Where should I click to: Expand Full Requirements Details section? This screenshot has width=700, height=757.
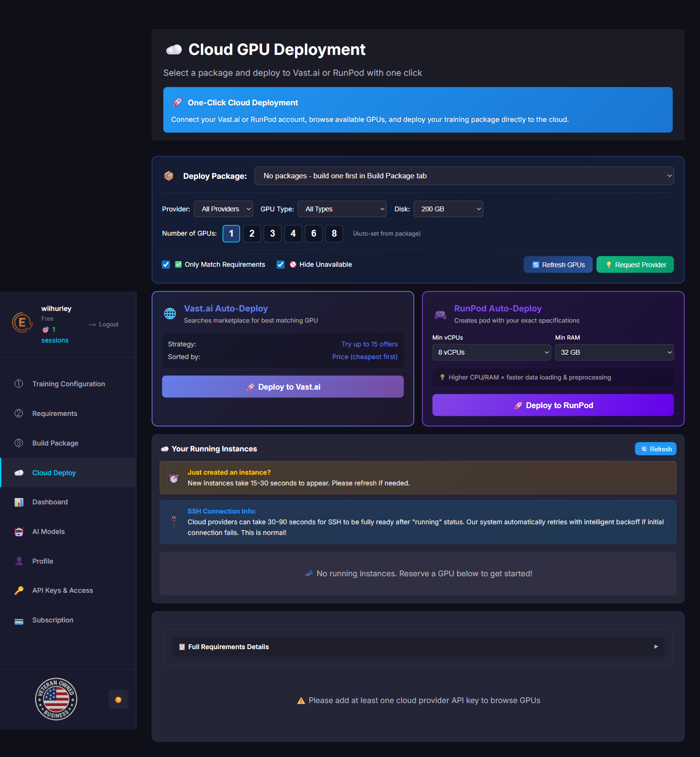418,647
